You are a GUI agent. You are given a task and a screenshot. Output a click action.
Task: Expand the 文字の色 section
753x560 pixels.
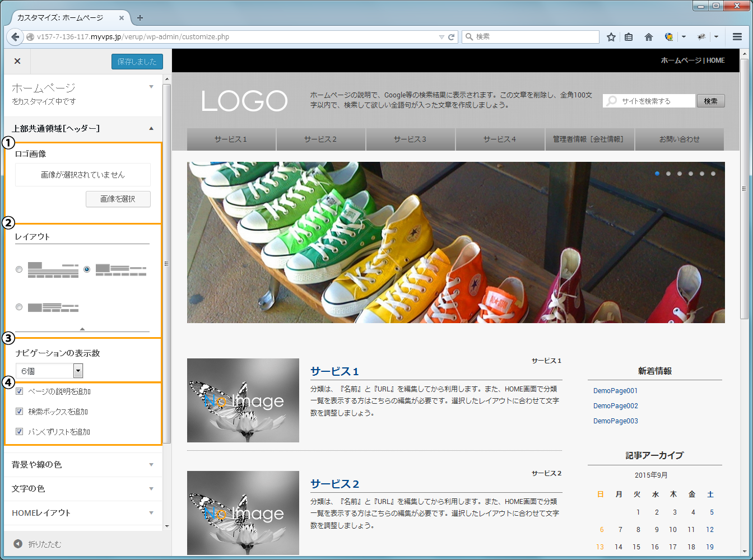tap(83, 489)
